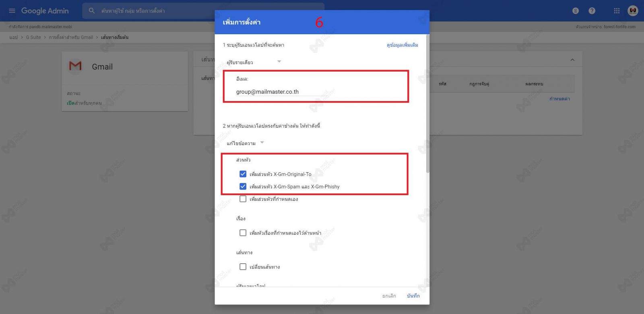
Task: Open the main hamburger menu
Action: pyautogui.click(x=12, y=11)
